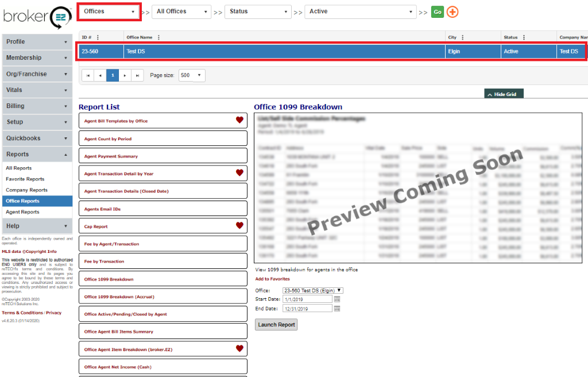
Task: Open the Start Date calendar picker
Action: click(337, 299)
